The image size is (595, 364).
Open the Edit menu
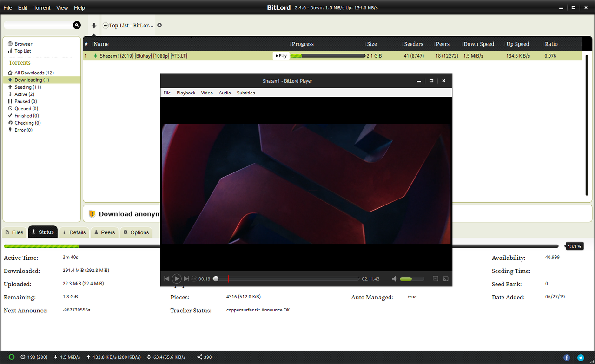click(23, 8)
